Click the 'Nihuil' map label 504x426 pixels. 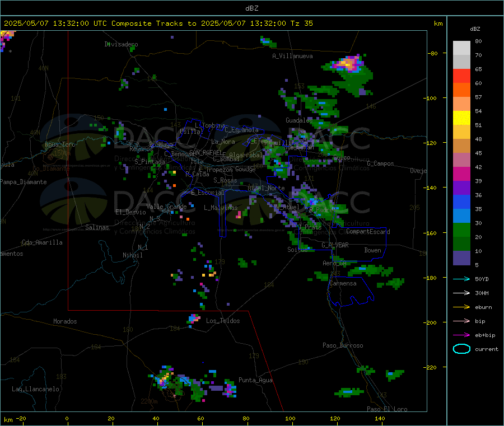pyautogui.click(x=132, y=255)
